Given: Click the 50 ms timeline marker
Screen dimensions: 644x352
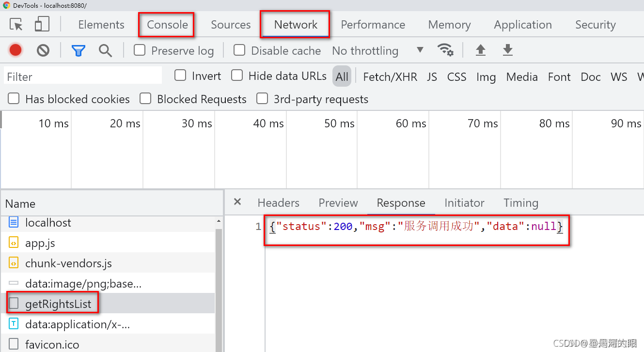Looking at the screenshot, I should [x=340, y=123].
